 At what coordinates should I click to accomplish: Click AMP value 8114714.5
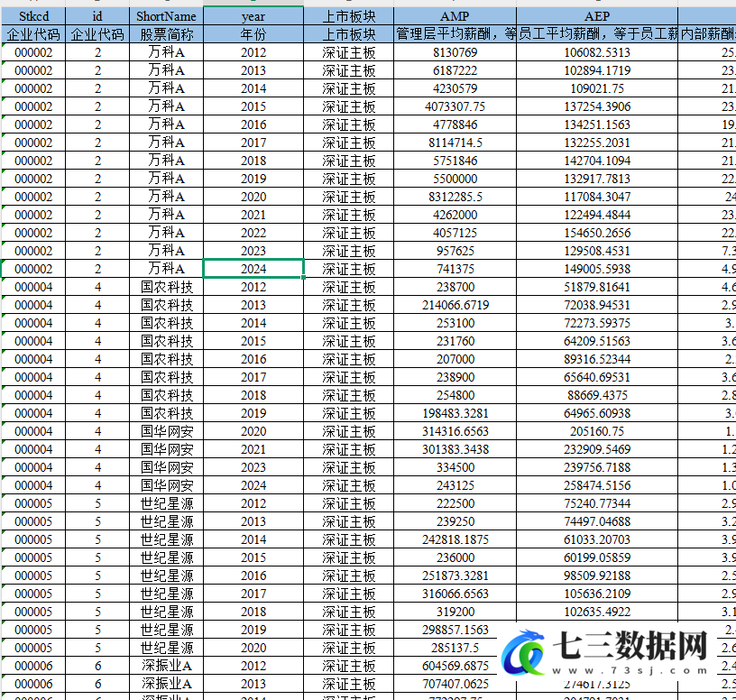(455, 143)
